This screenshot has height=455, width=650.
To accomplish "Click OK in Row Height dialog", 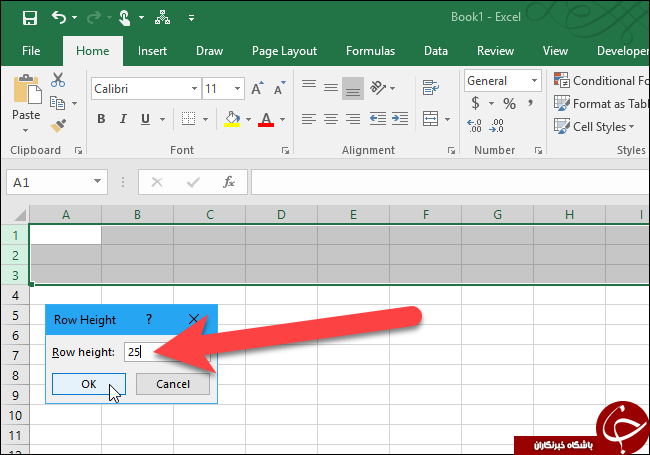I will (89, 384).
